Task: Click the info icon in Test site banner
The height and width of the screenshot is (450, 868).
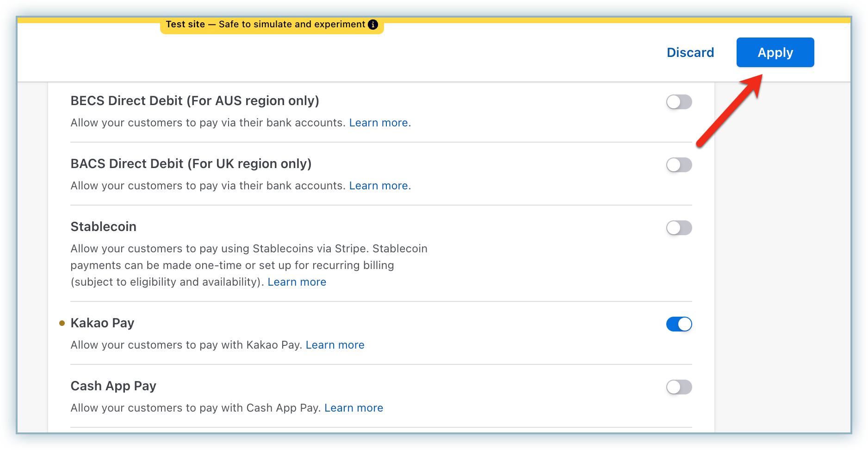Action: 373,25
